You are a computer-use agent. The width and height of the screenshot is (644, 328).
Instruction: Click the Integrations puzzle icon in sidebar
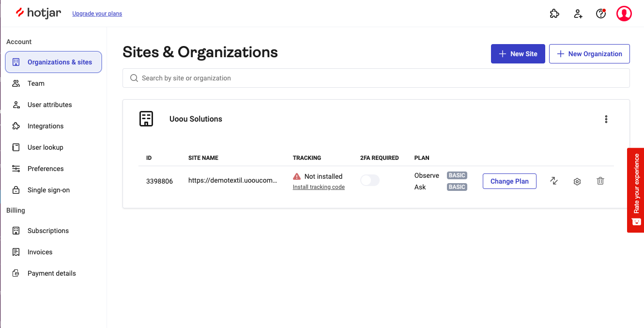click(16, 126)
